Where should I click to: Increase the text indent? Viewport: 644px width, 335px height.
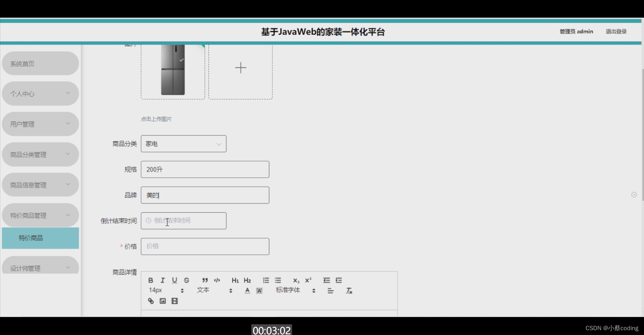click(x=339, y=280)
